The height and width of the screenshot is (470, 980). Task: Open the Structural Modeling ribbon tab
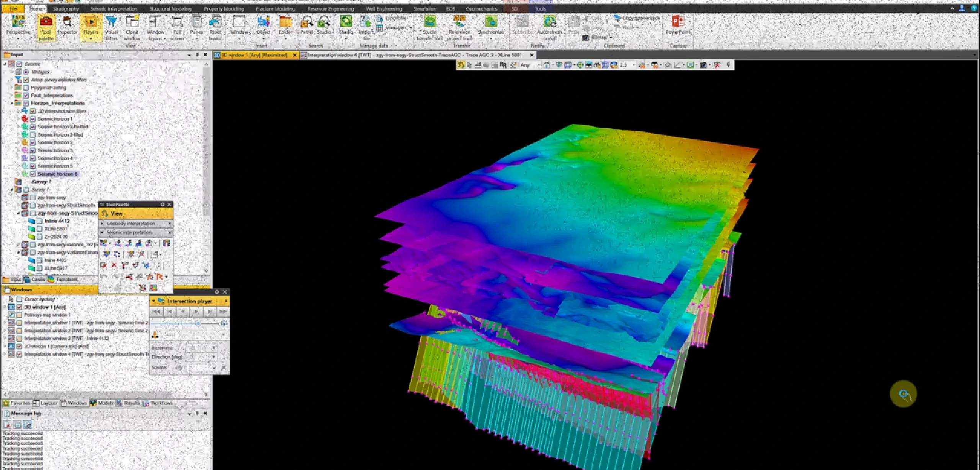pyautogui.click(x=170, y=8)
